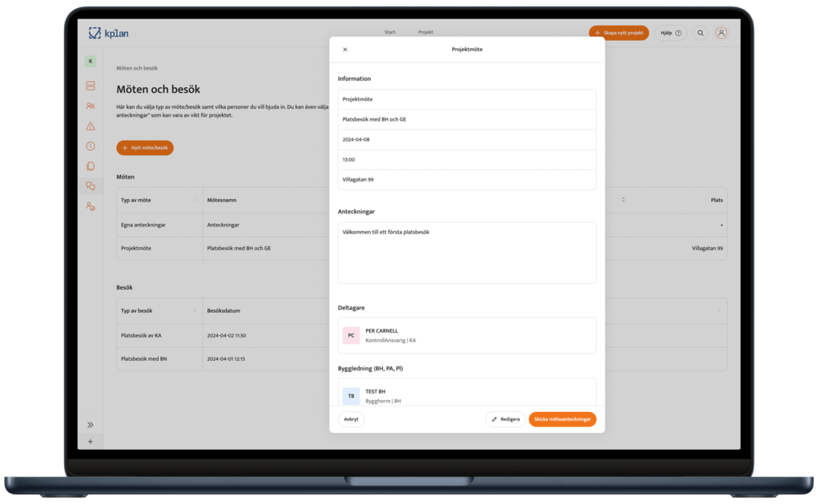
Task: Click the meetings chat bubbles sidebar icon
Action: [x=90, y=186]
